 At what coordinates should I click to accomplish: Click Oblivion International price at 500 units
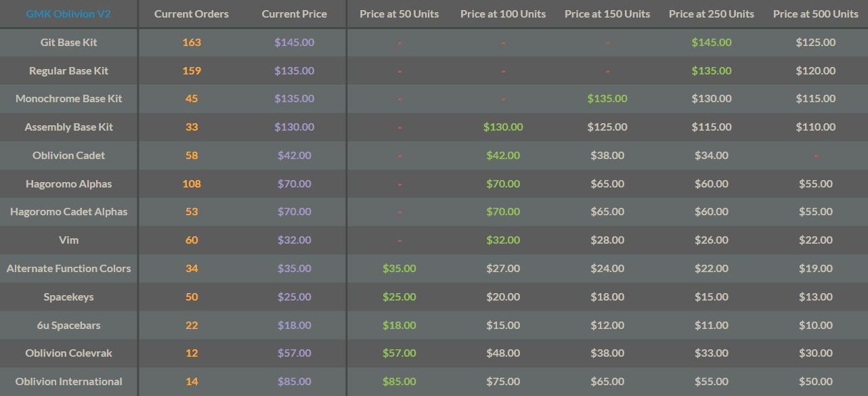click(816, 382)
